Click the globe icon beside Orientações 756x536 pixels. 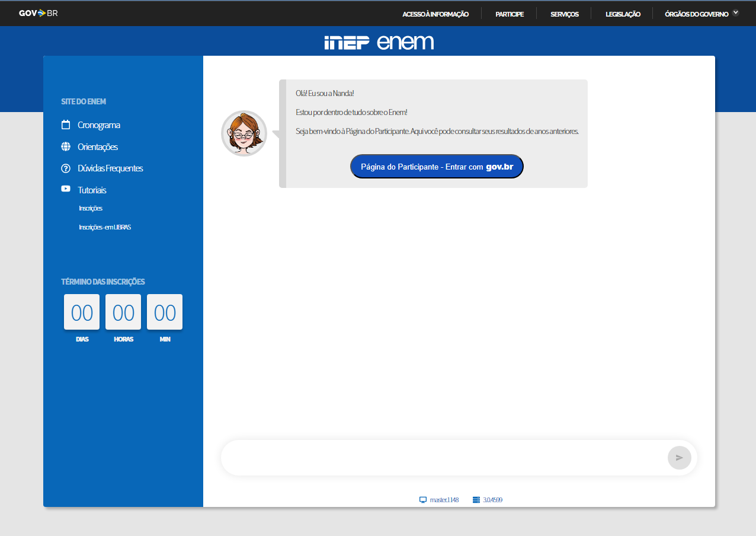66,146
